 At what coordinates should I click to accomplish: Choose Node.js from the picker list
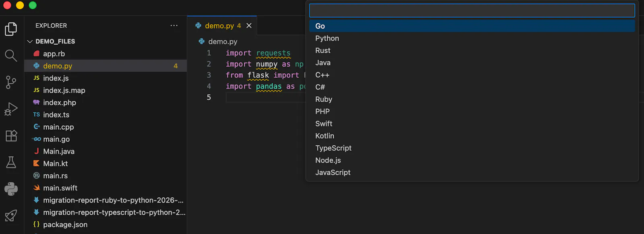(x=472, y=160)
